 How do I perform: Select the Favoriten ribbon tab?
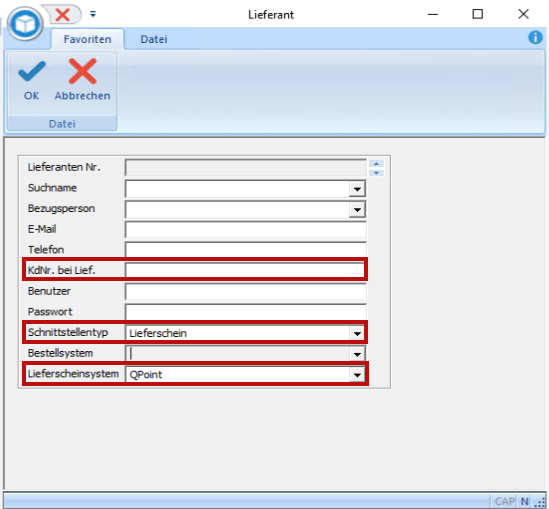88,39
